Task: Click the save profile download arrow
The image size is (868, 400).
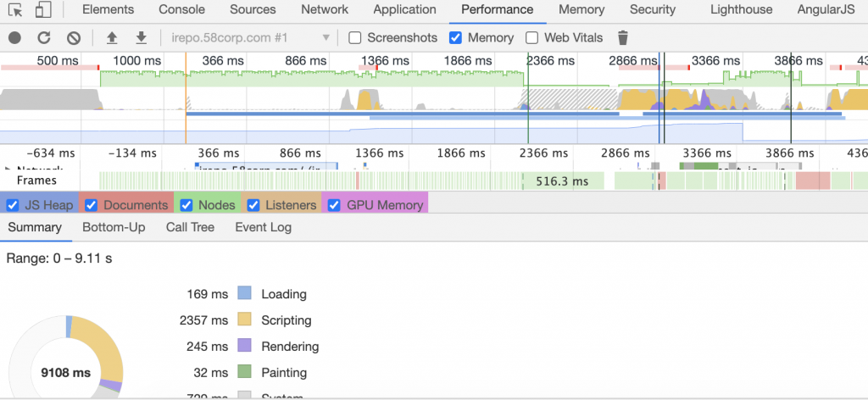Action: [x=141, y=38]
